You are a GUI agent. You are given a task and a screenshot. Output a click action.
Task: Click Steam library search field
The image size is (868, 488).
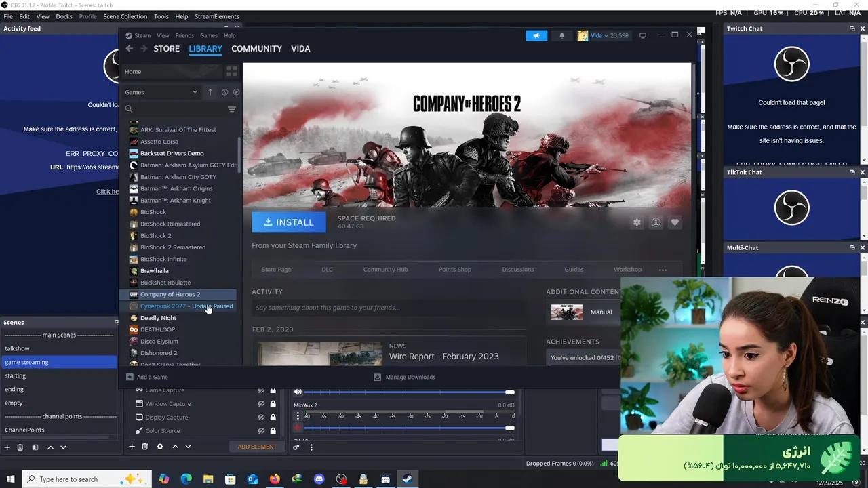[x=175, y=109]
